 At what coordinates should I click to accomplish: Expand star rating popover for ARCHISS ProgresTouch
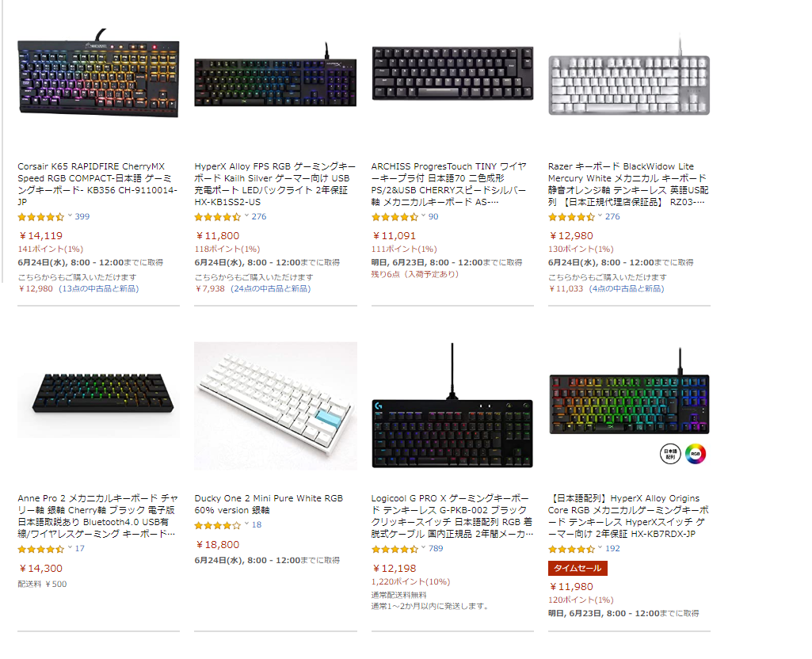(424, 216)
